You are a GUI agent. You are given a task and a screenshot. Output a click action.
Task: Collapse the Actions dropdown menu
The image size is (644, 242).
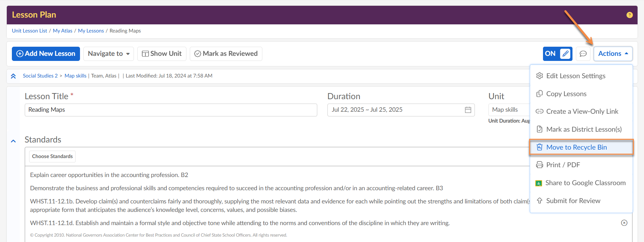pyautogui.click(x=613, y=54)
